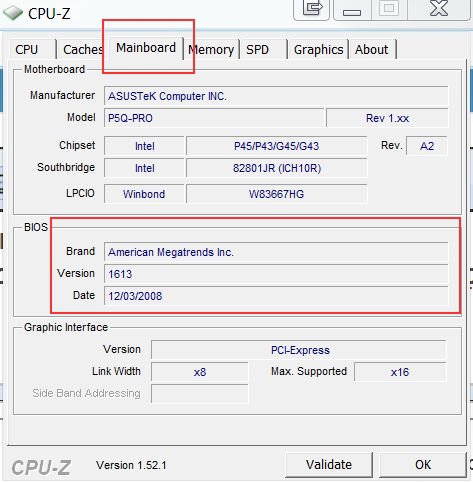Click the Graphic Interface group title
The image size is (473, 483).
(x=66, y=327)
